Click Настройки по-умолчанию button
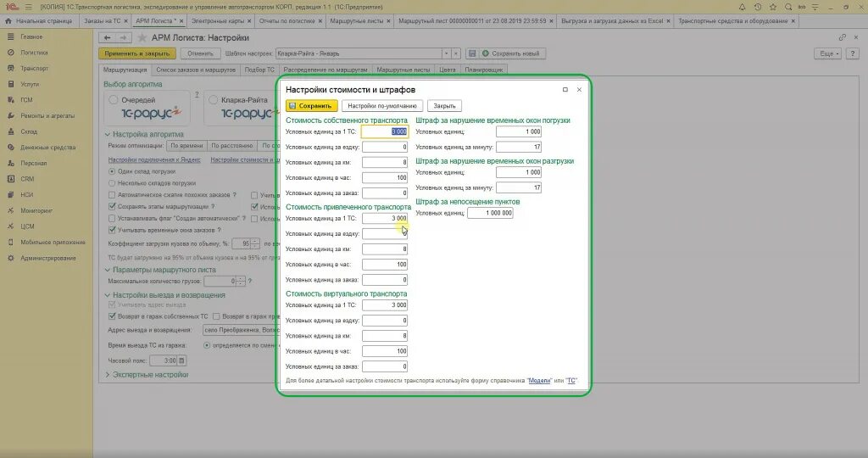 (382, 106)
